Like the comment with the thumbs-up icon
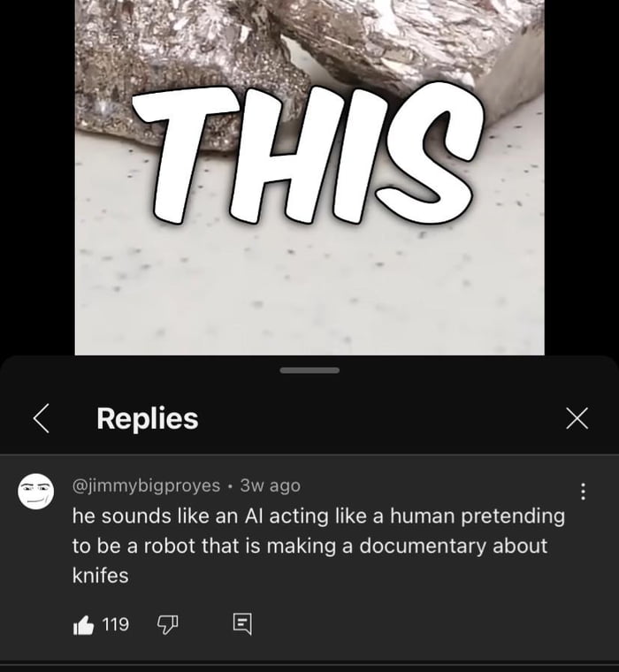619x672 pixels. 83,625
